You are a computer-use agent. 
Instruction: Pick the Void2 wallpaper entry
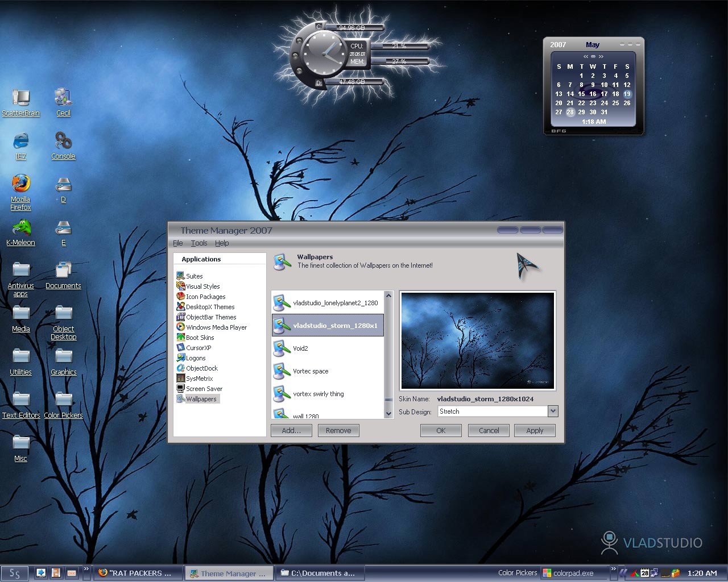tap(328, 348)
